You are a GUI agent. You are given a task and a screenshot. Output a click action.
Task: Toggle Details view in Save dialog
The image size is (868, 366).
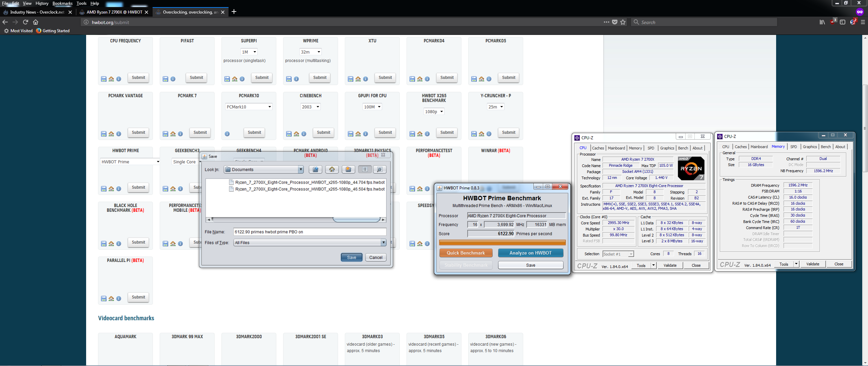380,169
